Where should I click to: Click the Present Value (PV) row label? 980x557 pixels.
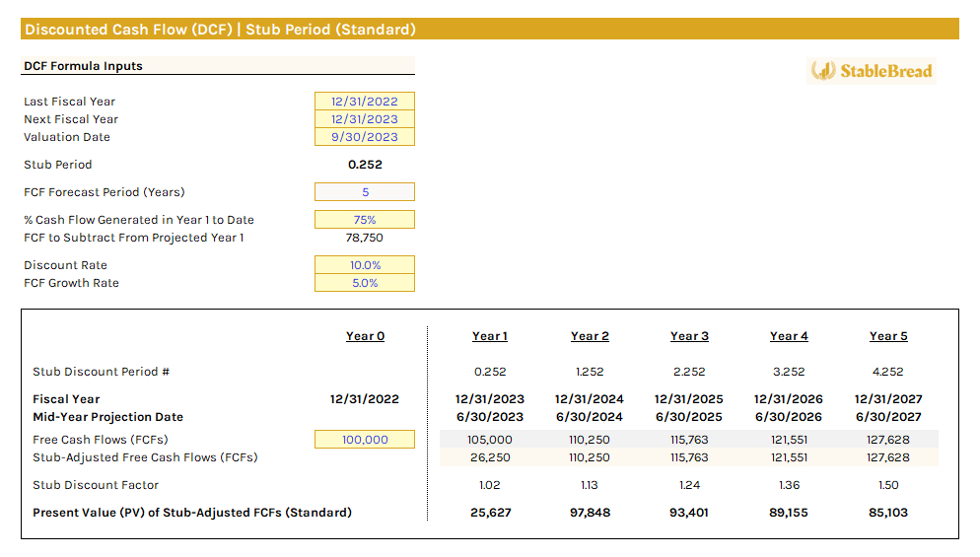pyautogui.click(x=192, y=513)
